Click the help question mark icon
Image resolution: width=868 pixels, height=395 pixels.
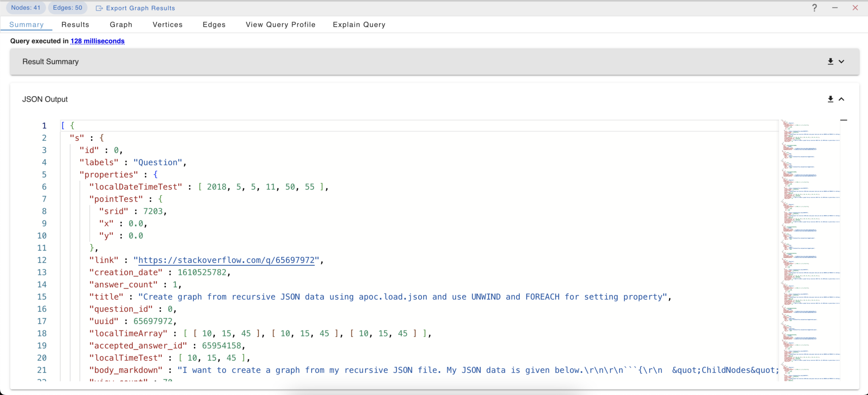tap(814, 8)
